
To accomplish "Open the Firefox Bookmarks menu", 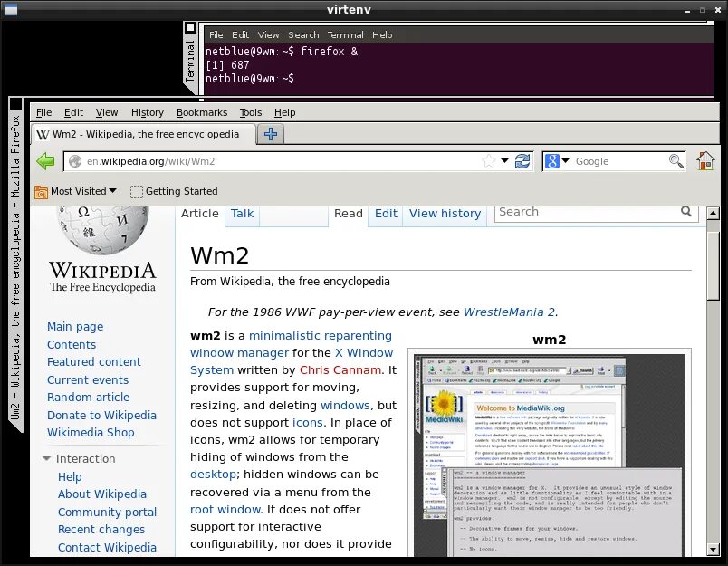I will click(202, 112).
